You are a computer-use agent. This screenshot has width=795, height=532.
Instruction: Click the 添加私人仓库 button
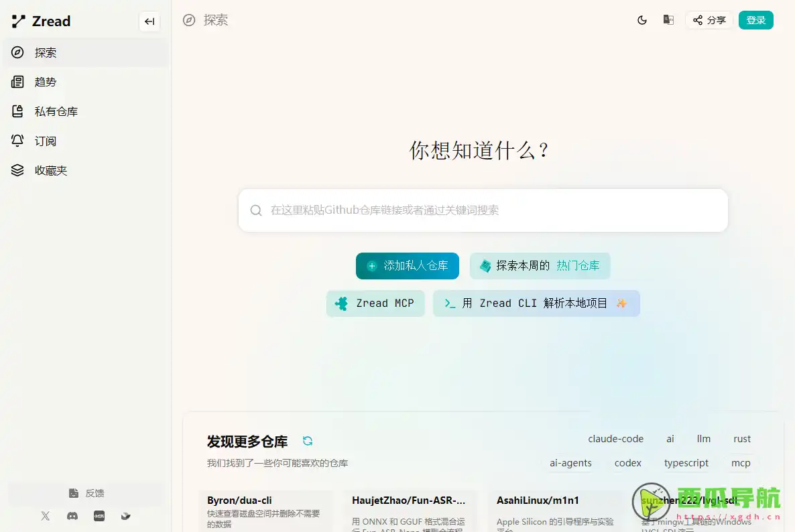pyautogui.click(x=408, y=266)
